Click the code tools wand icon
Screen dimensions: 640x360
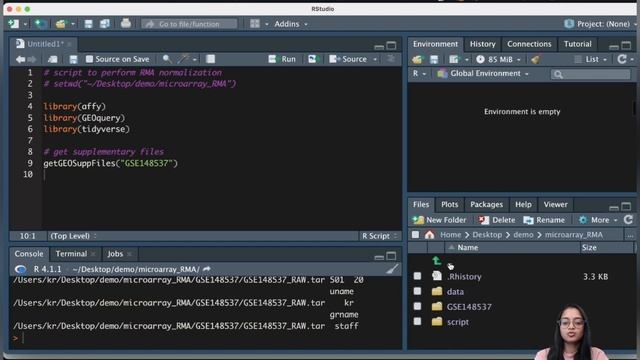[x=183, y=59]
